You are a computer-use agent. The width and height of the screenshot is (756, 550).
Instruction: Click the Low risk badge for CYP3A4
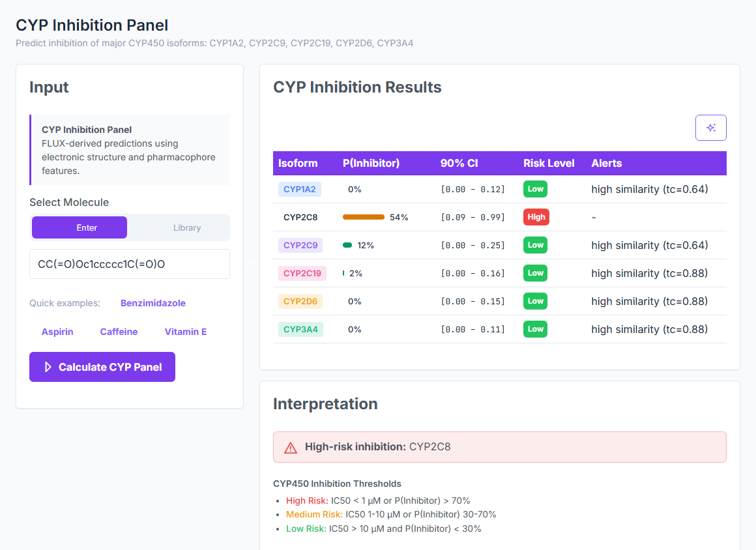tap(535, 328)
